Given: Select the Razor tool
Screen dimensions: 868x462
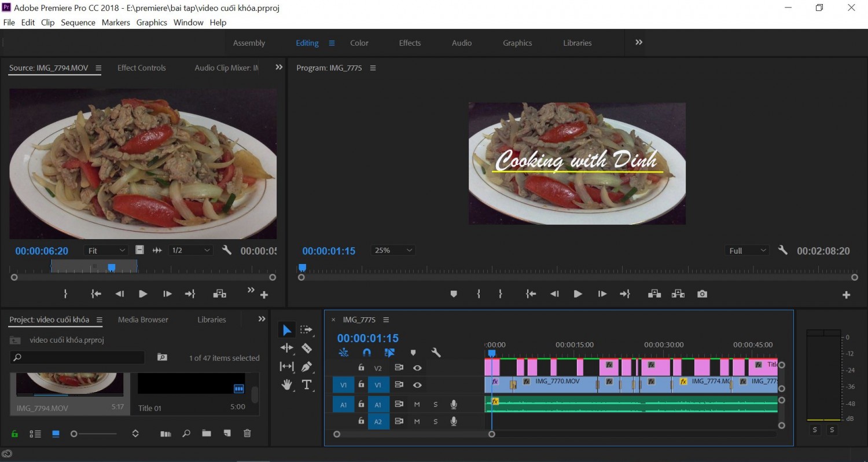Looking at the screenshot, I should point(307,348).
